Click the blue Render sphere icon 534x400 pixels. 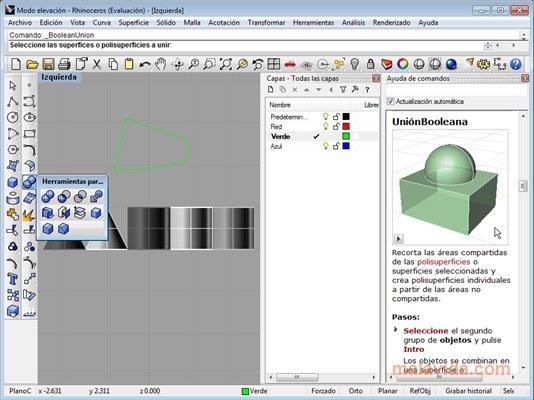coord(451,64)
